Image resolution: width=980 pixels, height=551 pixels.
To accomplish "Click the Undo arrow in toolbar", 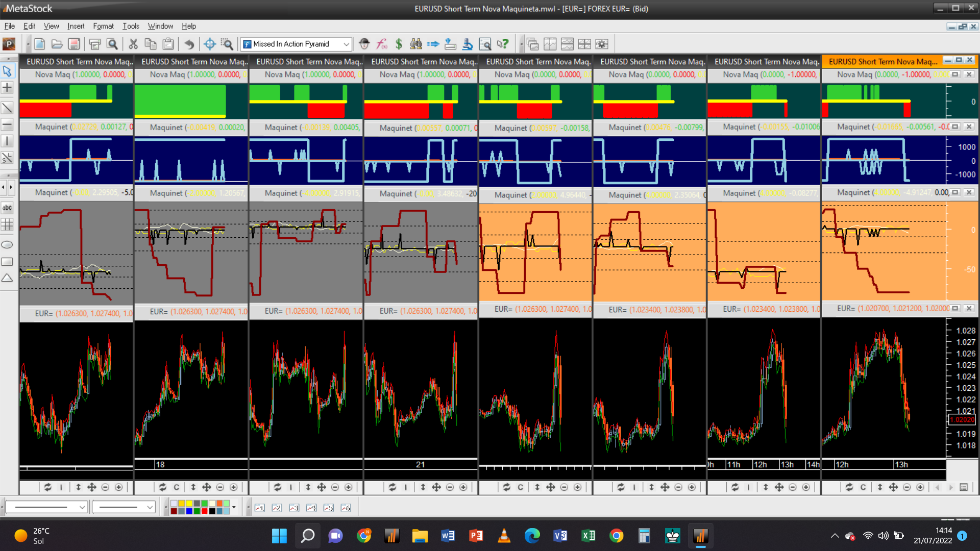I will point(189,44).
